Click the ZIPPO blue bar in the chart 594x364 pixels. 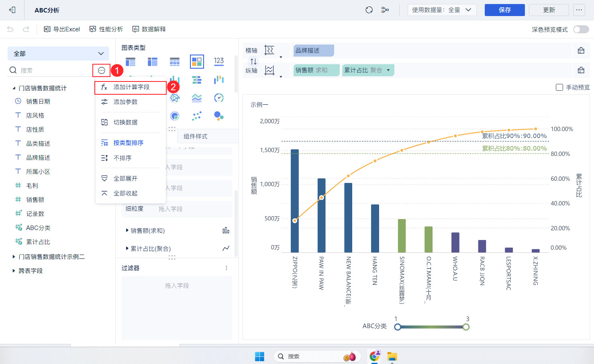click(295, 201)
